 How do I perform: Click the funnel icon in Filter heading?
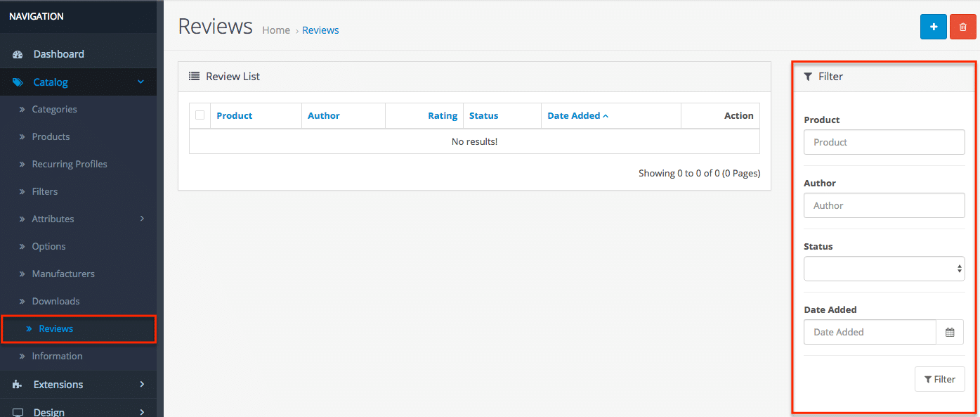809,76
